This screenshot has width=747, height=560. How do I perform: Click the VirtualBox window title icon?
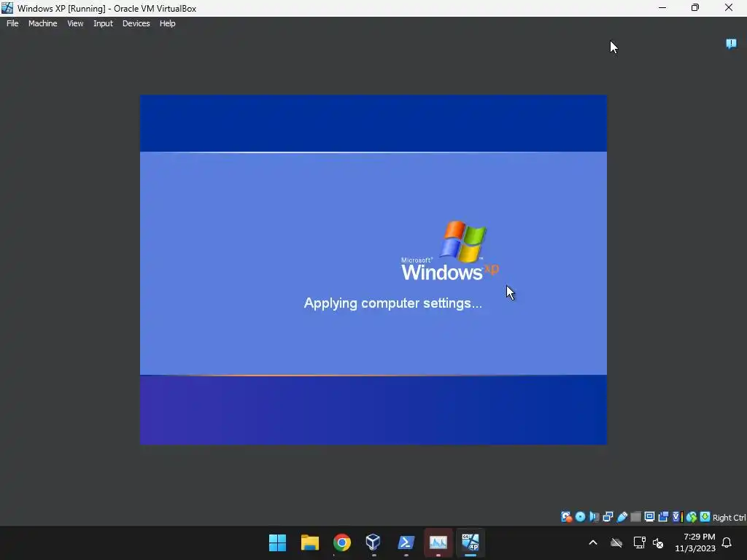pyautogui.click(x=7, y=8)
